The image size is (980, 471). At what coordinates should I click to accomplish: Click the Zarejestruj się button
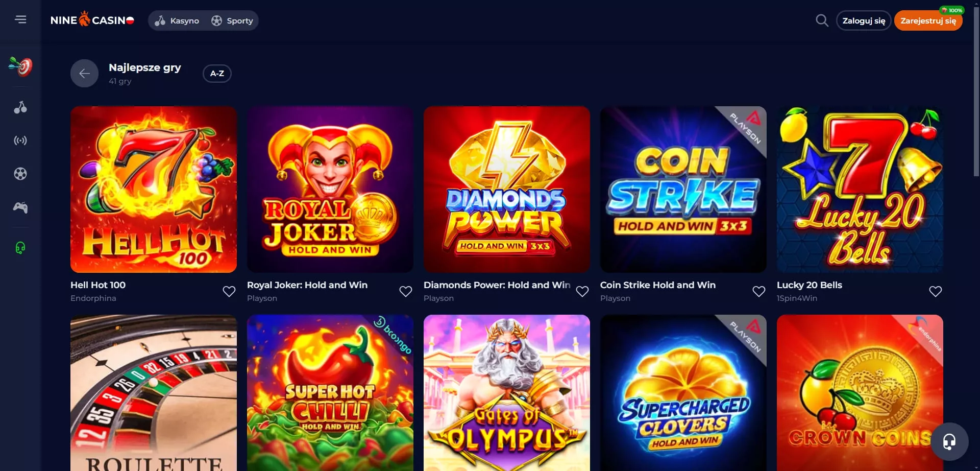pos(928,20)
